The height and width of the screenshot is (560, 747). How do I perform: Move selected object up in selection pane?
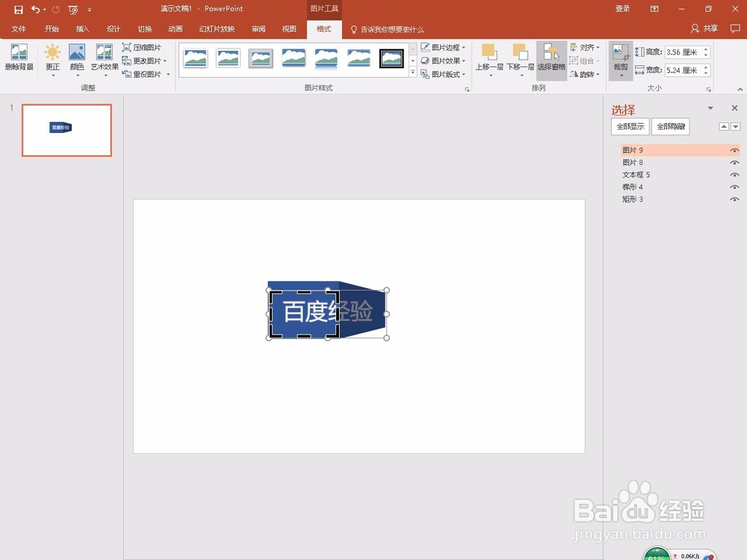click(724, 127)
